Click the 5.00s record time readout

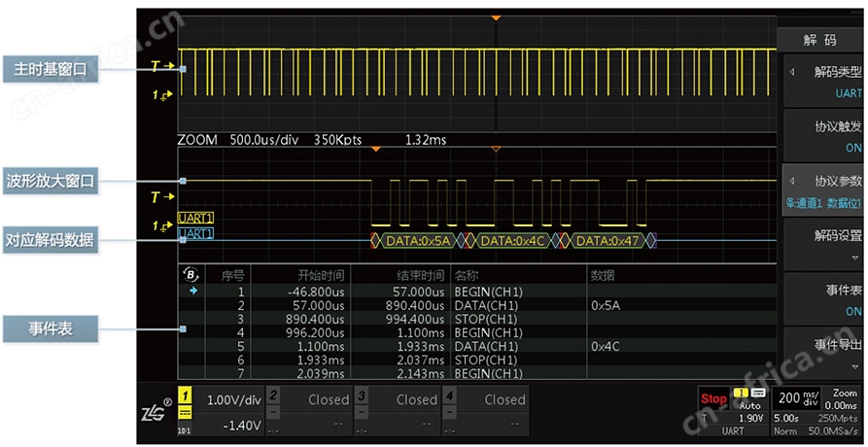(x=786, y=418)
